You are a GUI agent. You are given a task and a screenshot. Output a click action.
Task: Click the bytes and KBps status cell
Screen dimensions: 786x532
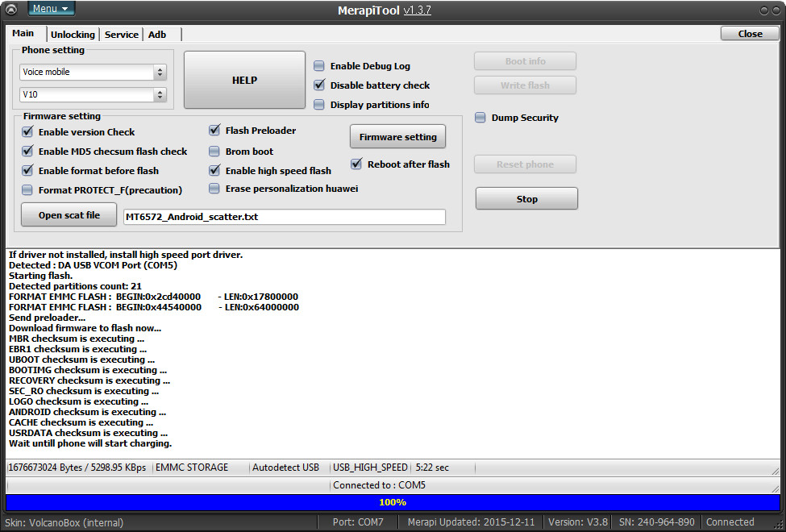point(77,468)
